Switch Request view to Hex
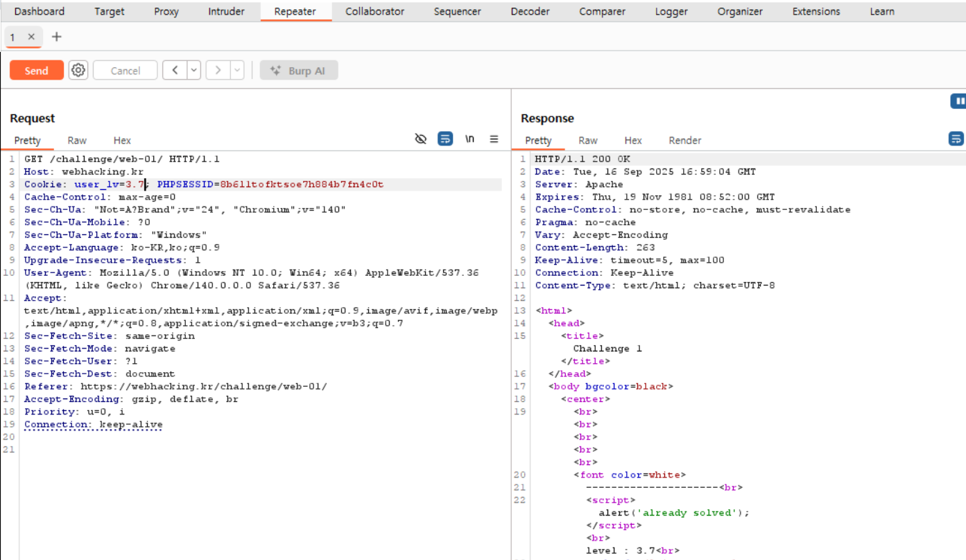The image size is (966, 560). pos(122,140)
